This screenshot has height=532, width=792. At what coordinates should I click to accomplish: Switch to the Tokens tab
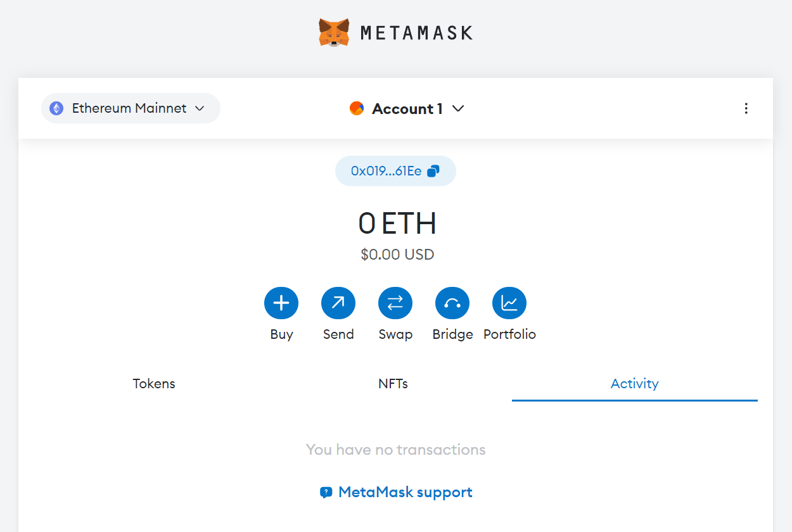(154, 384)
